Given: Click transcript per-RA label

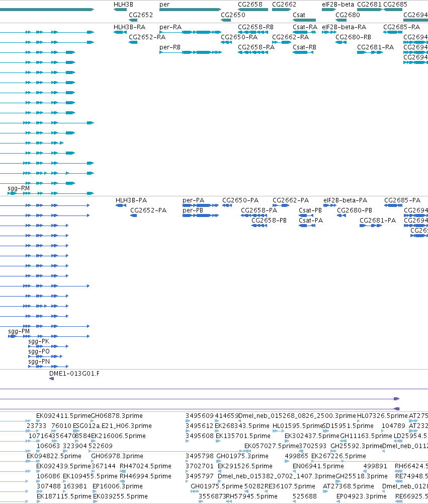Looking at the screenshot, I should [x=170, y=27].
